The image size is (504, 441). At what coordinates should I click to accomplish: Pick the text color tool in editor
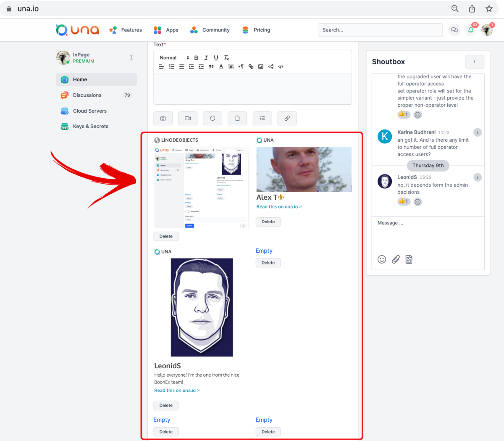221,66
